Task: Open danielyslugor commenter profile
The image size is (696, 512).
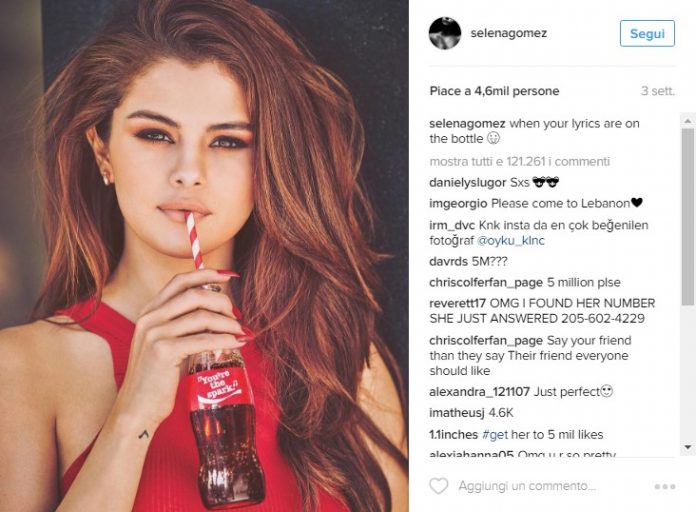Action: click(x=468, y=183)
